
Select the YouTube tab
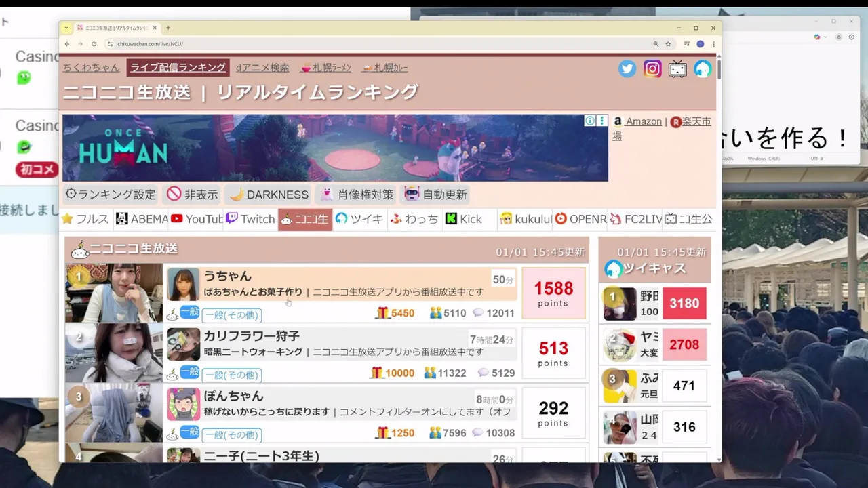tap(196, 219)
